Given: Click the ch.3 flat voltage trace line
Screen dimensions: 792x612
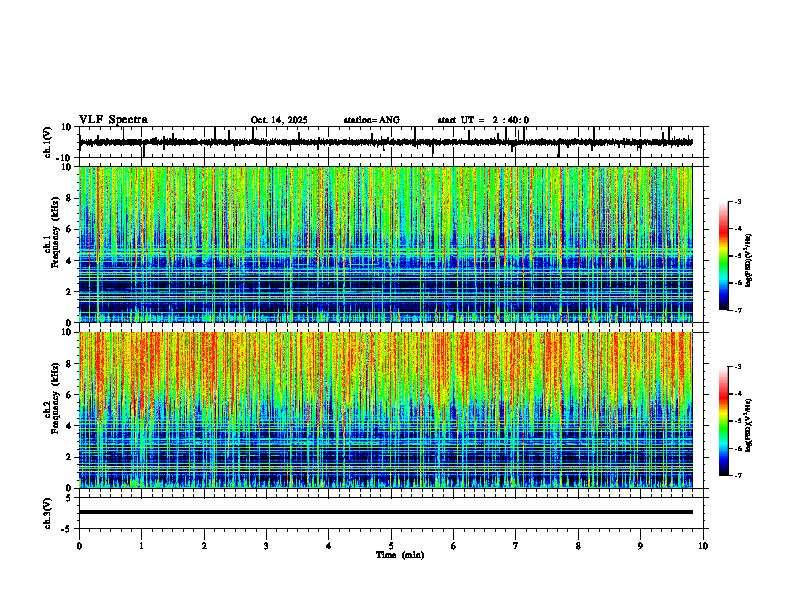Looking at the screenshot, I should [385, 512].
